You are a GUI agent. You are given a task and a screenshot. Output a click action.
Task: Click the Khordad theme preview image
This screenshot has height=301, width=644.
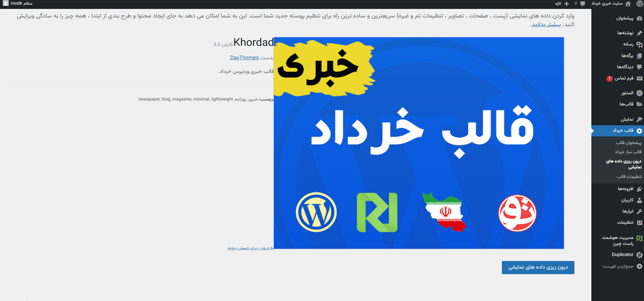pyautogui.click(x=419, y=143)
